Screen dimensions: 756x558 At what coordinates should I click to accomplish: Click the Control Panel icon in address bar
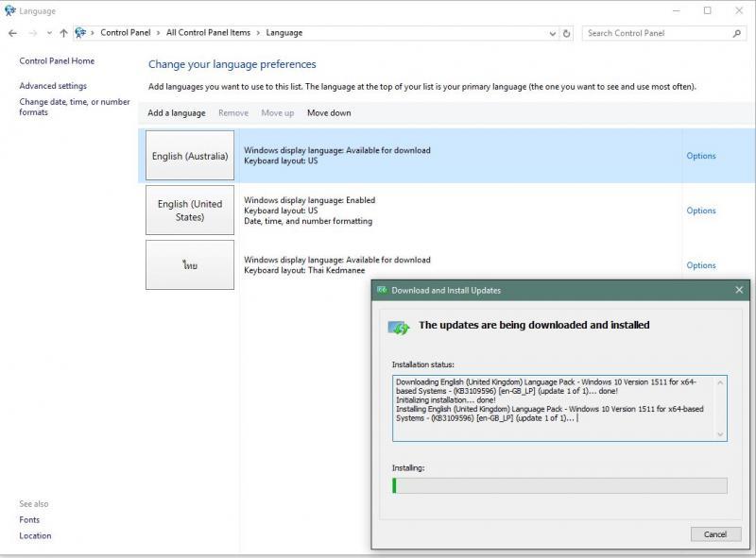click(80, 33)
